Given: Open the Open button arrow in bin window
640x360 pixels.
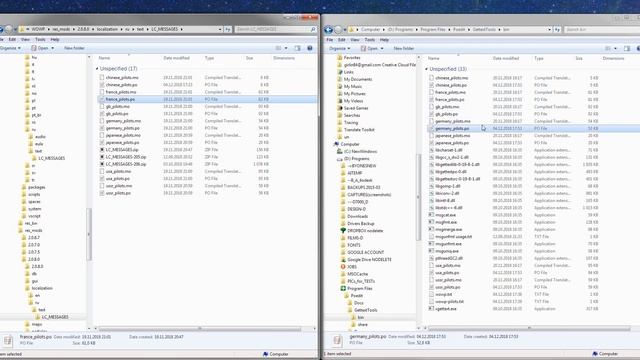Looking at the screenshot, I should click(x=382, y=49).
